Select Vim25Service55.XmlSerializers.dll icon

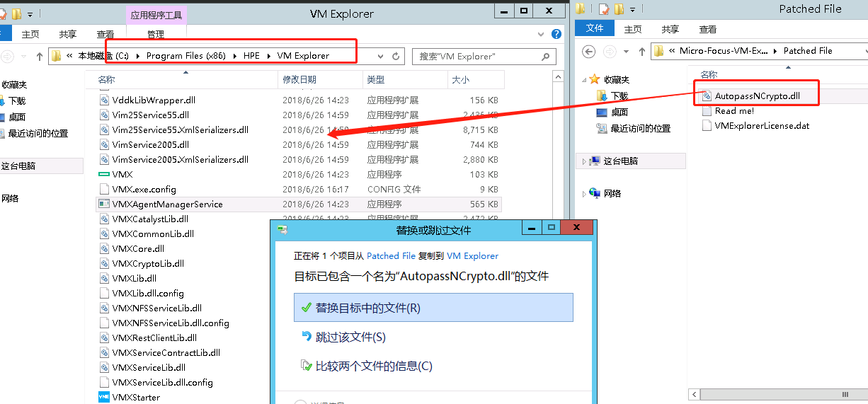pyautogui.click(x=104, y=130)
